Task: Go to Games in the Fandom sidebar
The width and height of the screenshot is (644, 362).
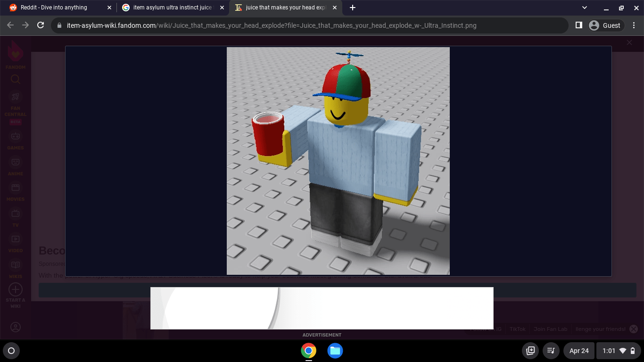Action: 16,140
